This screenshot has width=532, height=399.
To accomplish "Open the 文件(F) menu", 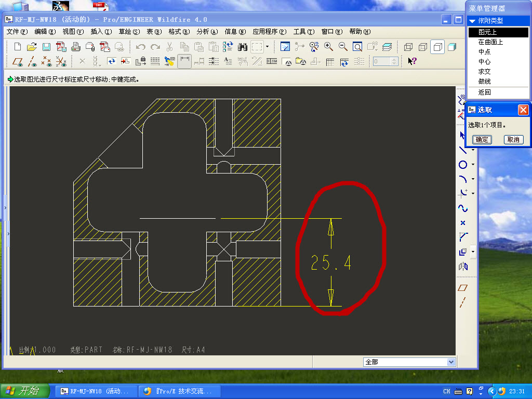I will pyautogui.click(x=17, y=32).
